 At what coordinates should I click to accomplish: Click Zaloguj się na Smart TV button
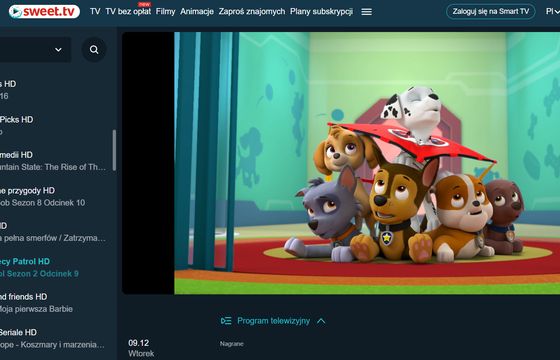[x=491, y=11]
